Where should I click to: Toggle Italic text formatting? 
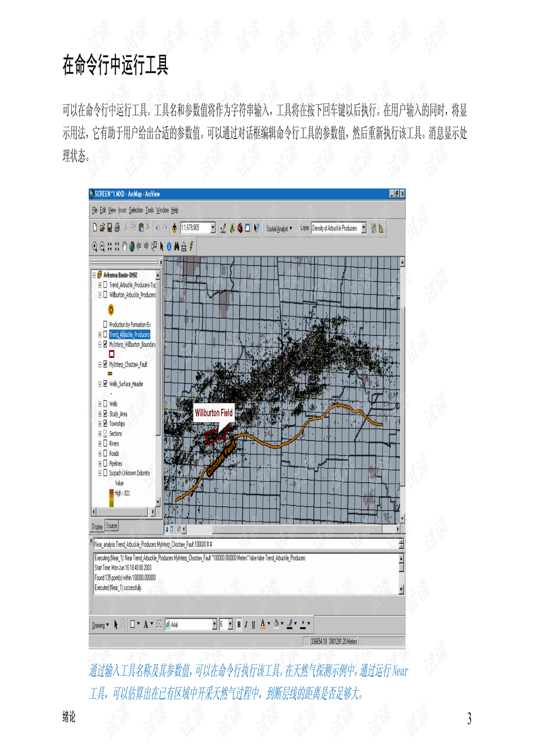click(246, 625)
